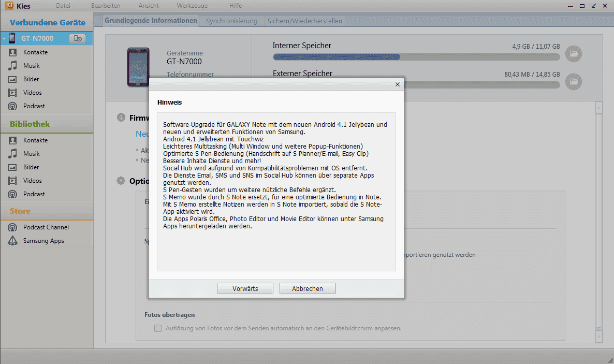Click the upgrade notes text area in dialog

(276, 192)
